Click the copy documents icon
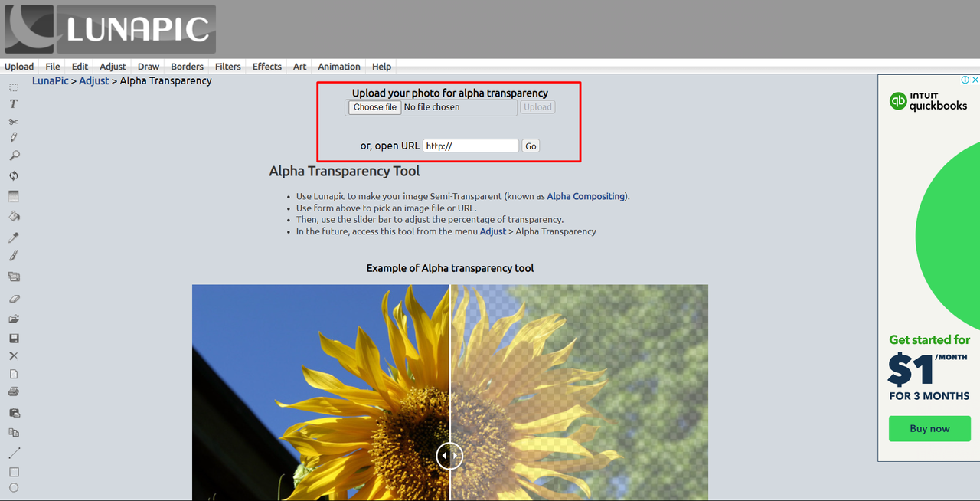 click(14, 433)
